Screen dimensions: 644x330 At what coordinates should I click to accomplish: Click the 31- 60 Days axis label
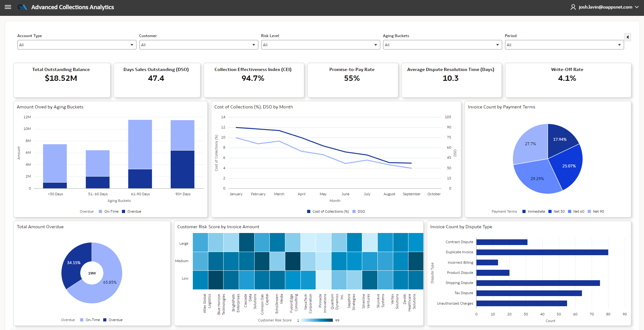point(98,194)
